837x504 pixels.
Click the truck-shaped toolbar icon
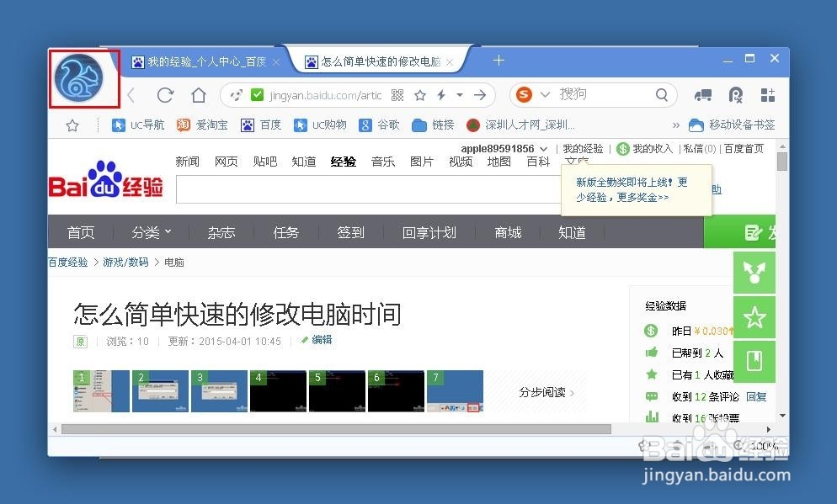click(703, 95)
